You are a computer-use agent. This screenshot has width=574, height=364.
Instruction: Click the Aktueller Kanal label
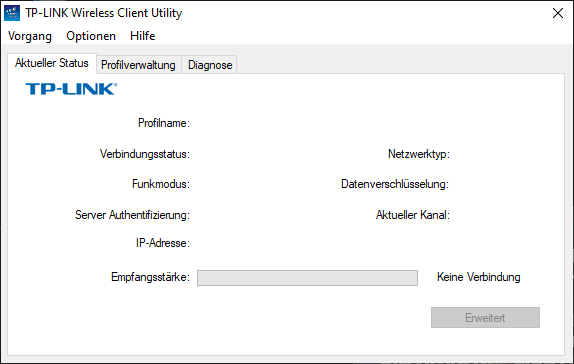[413, 215]
